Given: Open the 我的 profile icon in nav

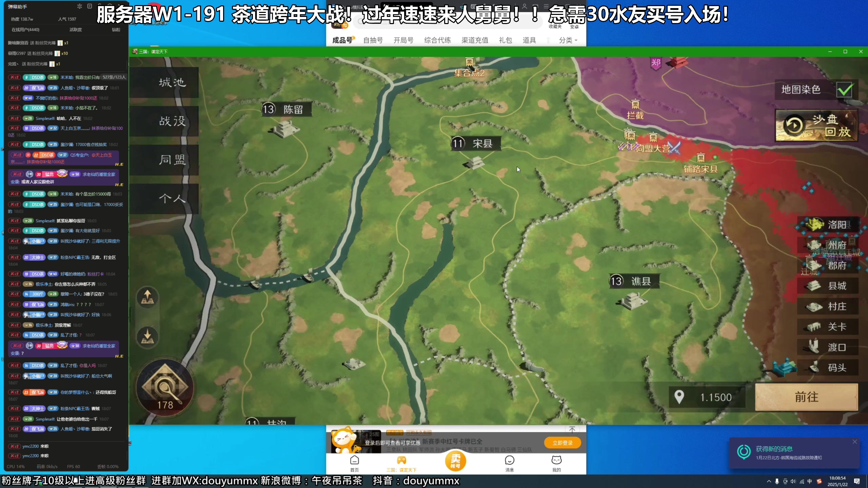Looking at the screenshot, I should tap(556, 463).
